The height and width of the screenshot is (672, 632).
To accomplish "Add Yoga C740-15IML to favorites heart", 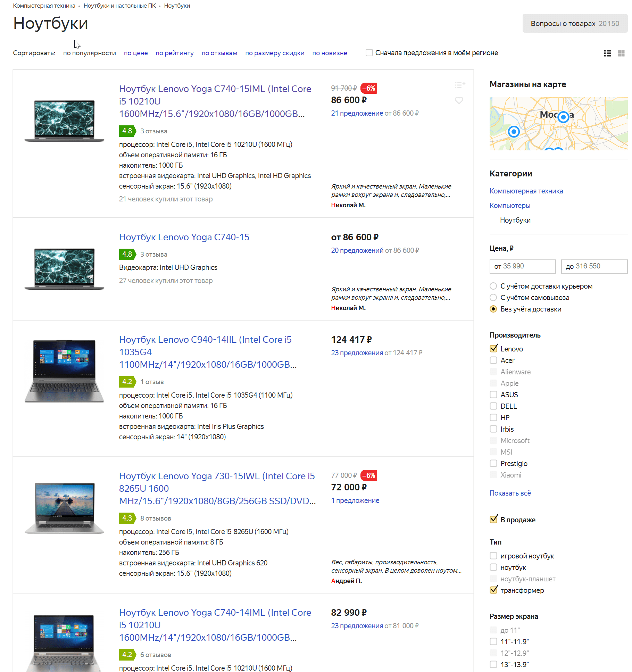I will [x=459, y=100].
